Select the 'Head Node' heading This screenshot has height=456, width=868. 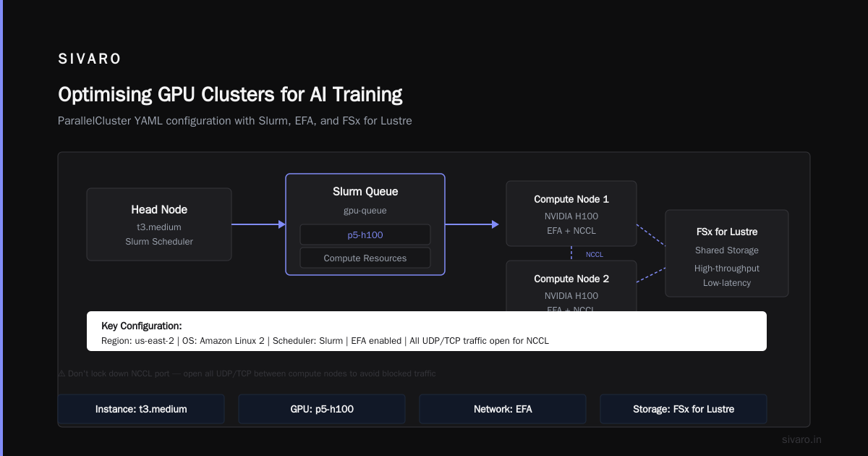(x=159, y=210)
